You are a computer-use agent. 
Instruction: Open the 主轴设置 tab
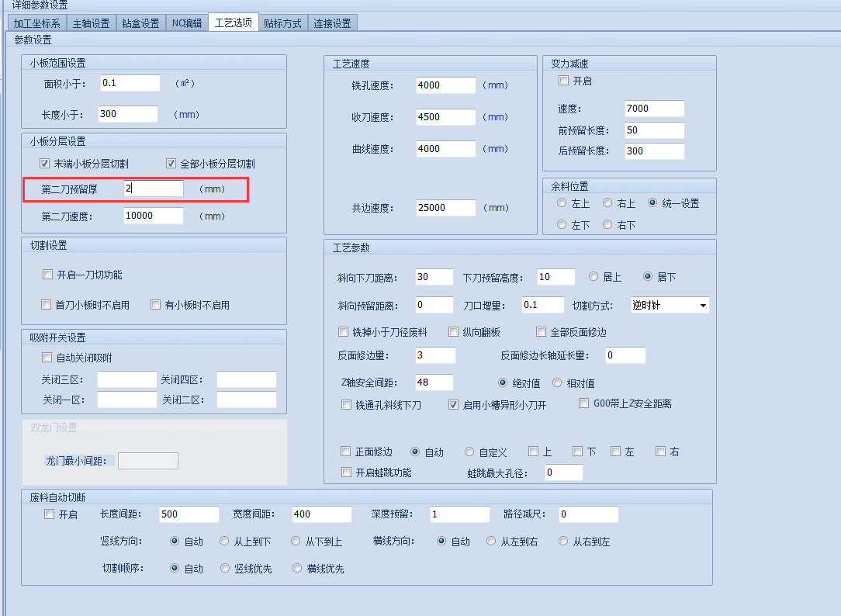point(91,23)
